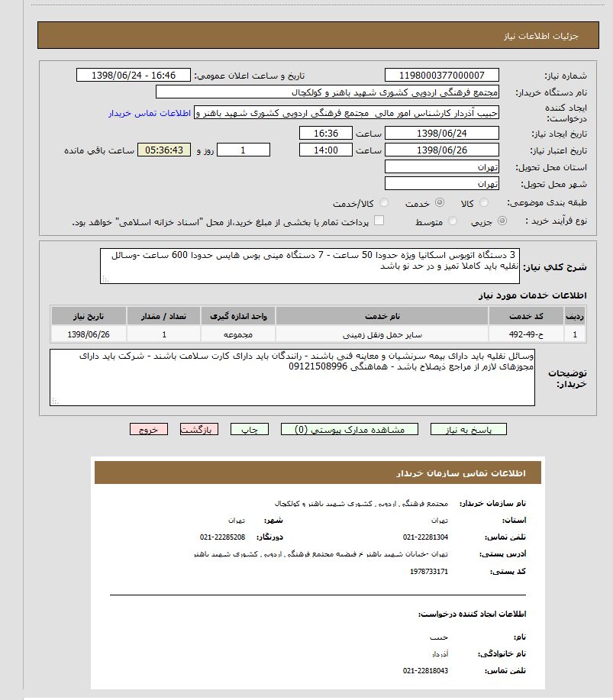Select the 'متوسط' purchase type radio
The height and width of the screenshot is (700, 613).
point(453,221)
